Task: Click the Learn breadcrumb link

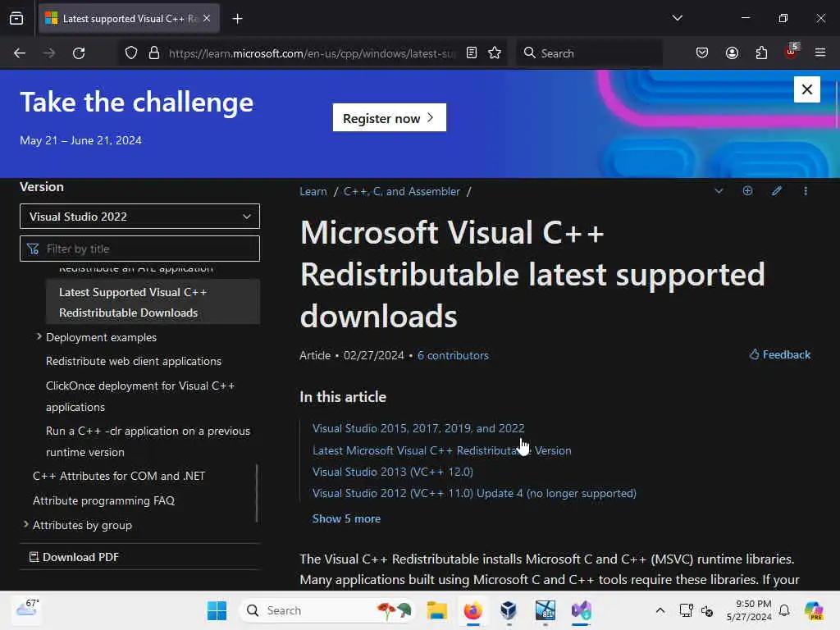Action: pyautogui.click(x=313, y=191)
